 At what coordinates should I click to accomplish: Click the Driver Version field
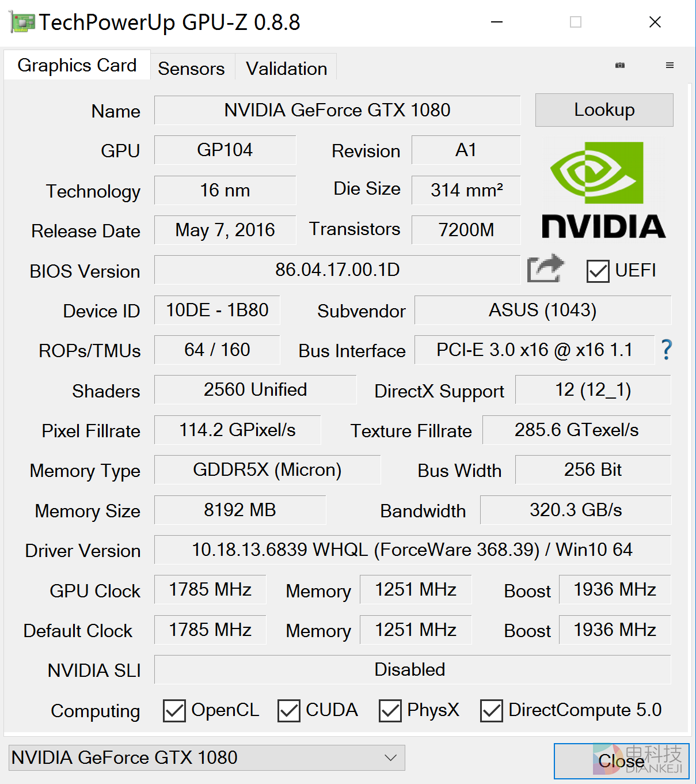(412, 550)
